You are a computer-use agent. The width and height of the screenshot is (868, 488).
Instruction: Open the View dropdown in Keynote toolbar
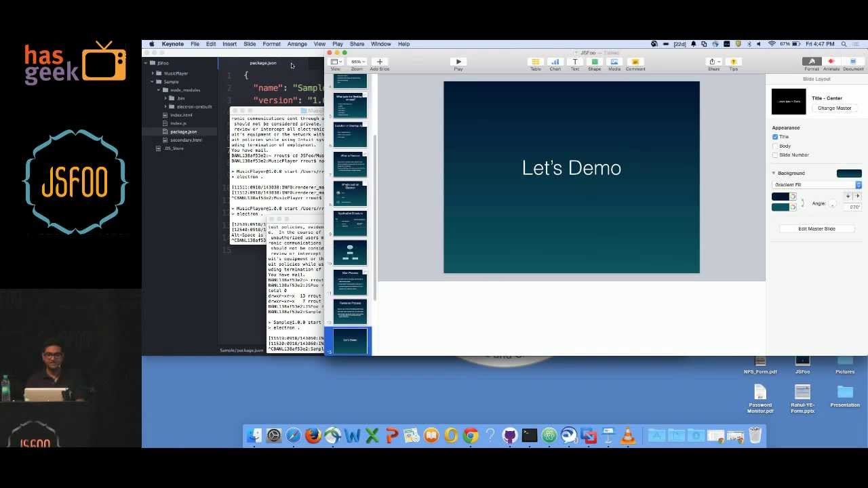pyautogui.click(x=335, y=62)
